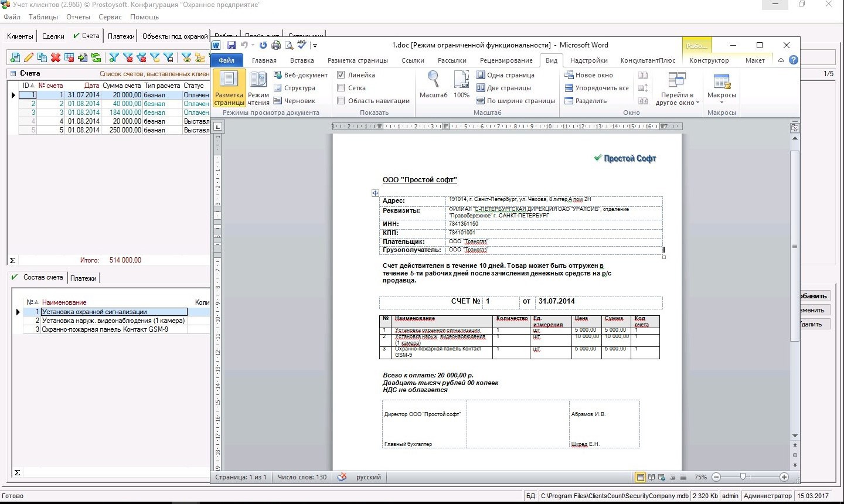Click the zoom in plus button on slider
844x504 pixels.
tap(784, 477)
